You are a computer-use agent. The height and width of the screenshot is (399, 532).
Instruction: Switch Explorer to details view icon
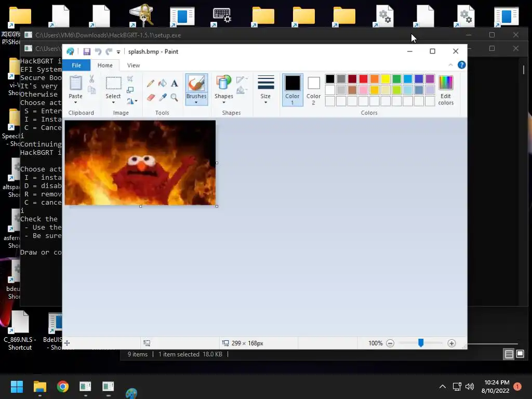(509, 354)
